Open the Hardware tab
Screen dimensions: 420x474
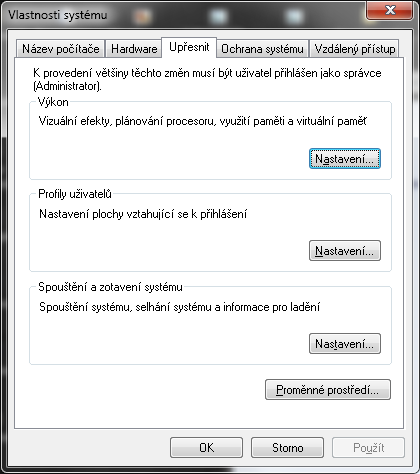[134, 49]
